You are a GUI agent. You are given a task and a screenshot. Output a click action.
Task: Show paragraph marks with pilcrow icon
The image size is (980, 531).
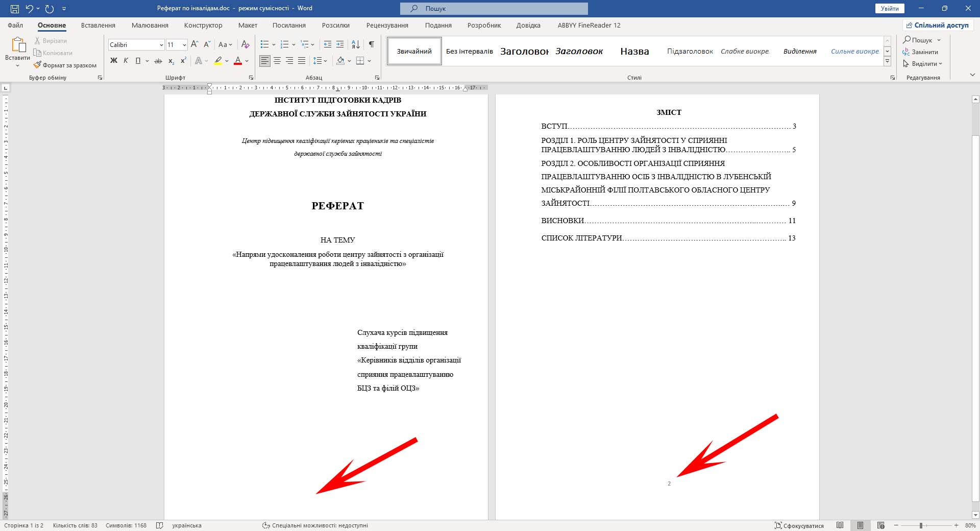(x=372, y=44)
